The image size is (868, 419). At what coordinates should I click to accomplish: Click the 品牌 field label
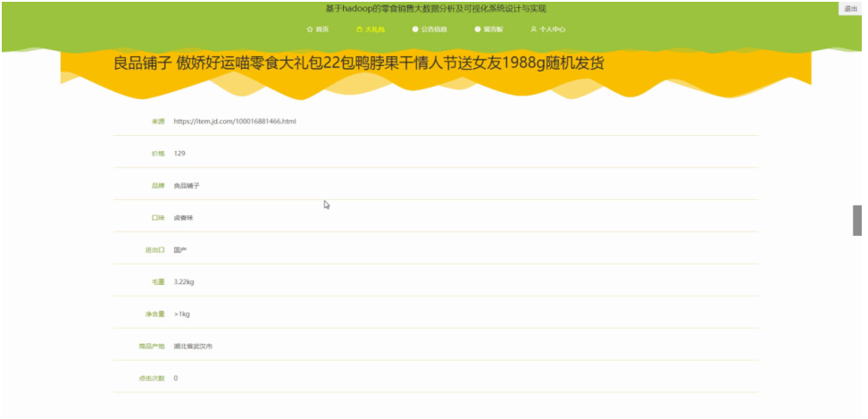158,186
